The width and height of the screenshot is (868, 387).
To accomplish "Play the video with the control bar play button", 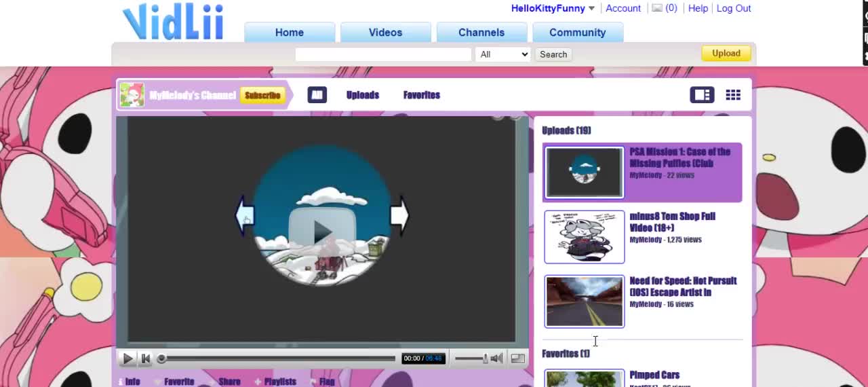I will click(127, 358).
